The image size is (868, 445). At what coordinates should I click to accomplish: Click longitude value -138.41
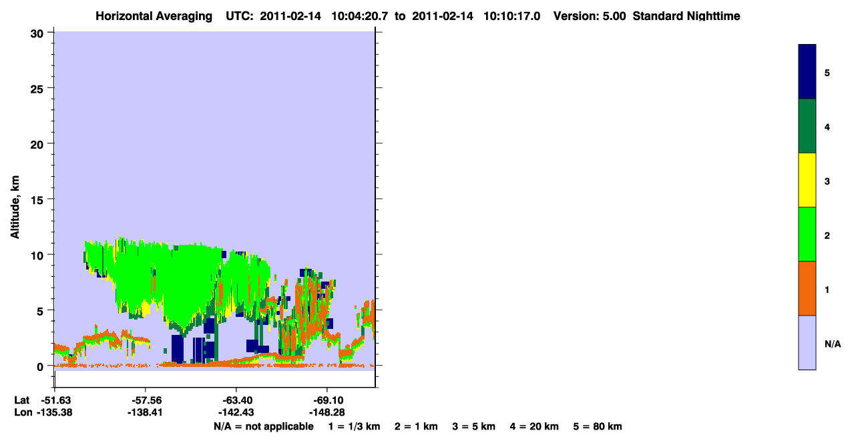(145, 413)
